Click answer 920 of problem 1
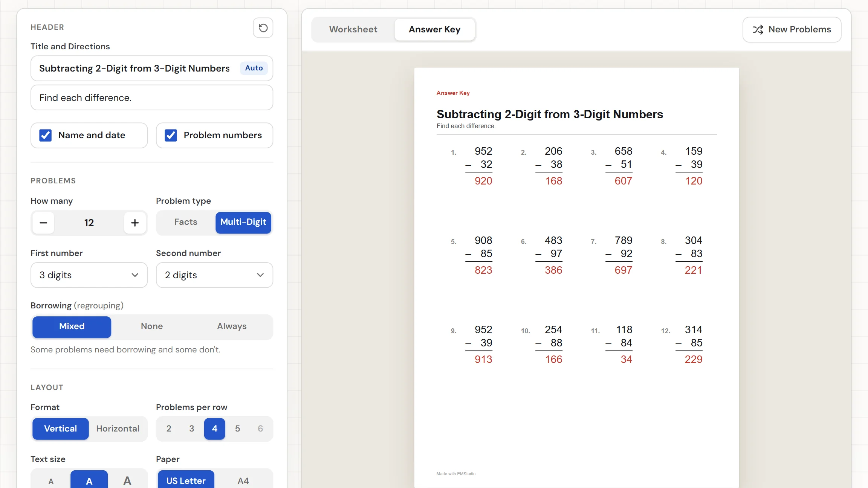Image resolution: width=868 pixels, height=488 pixels. (x=483, y=181)
